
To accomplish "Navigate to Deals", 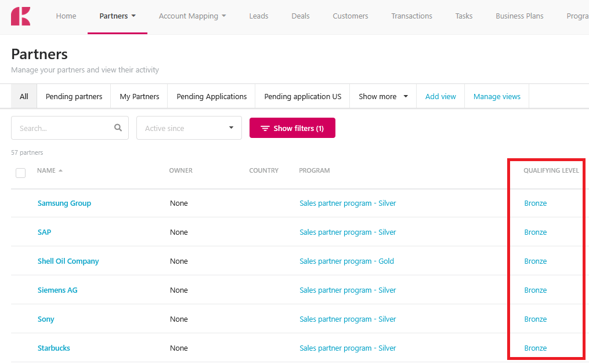I will [301, 16].
